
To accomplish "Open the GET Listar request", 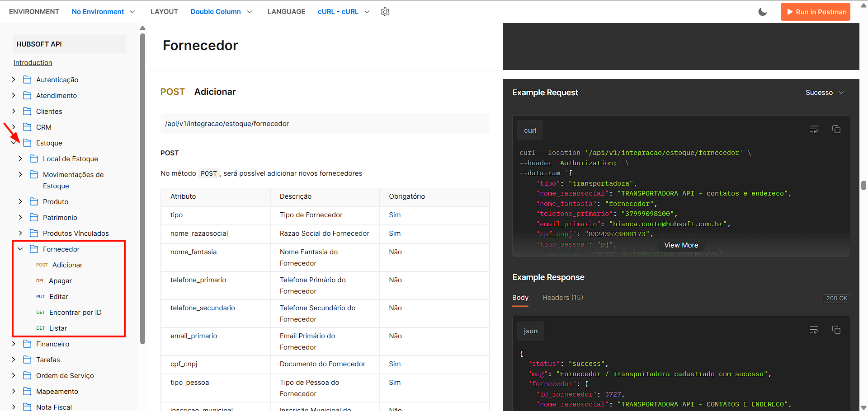I will click(x=52, y=328).
